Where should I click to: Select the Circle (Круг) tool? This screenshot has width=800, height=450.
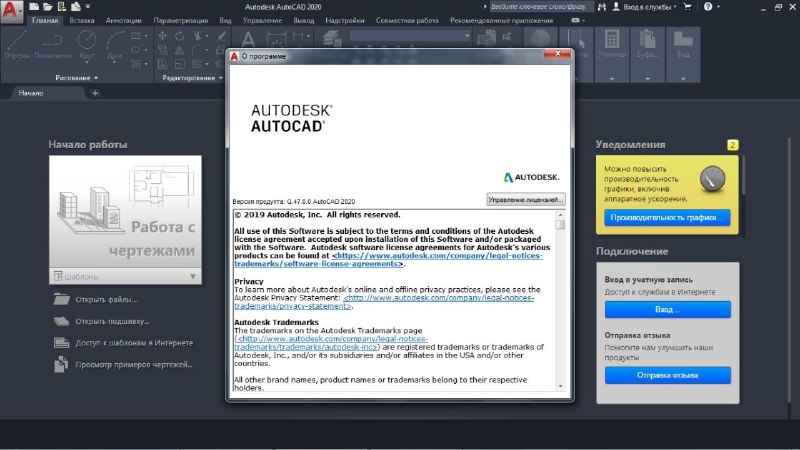(87, 44)
